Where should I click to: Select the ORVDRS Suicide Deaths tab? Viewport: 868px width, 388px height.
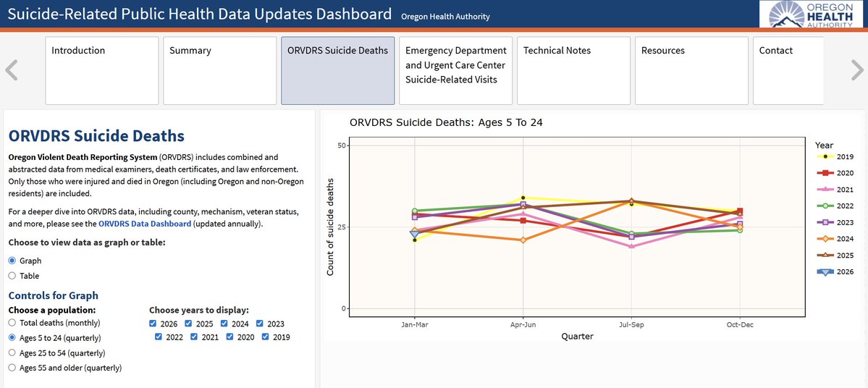coord(337,70)
